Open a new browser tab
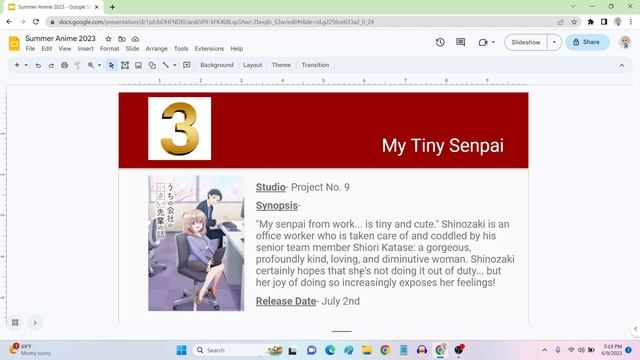The height and width of the screenshot is (360, 640). 112,7
